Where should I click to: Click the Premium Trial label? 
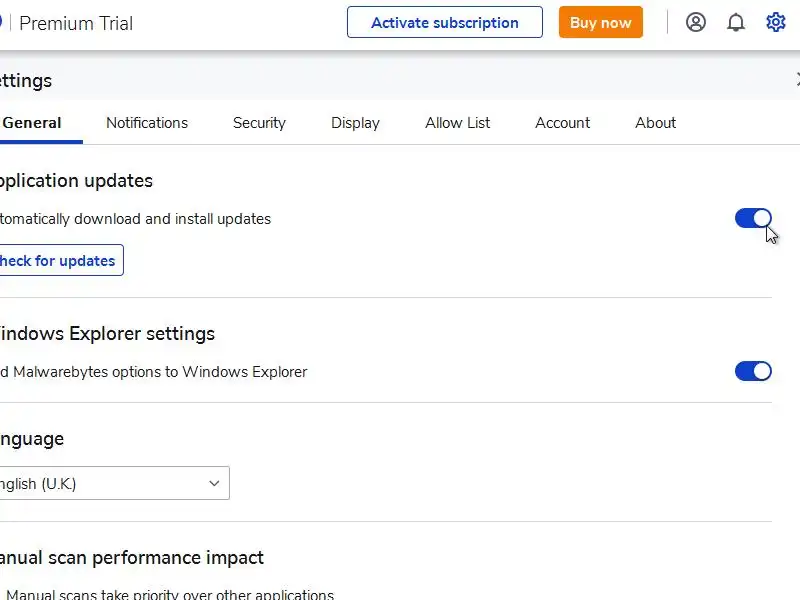point(76,23)
